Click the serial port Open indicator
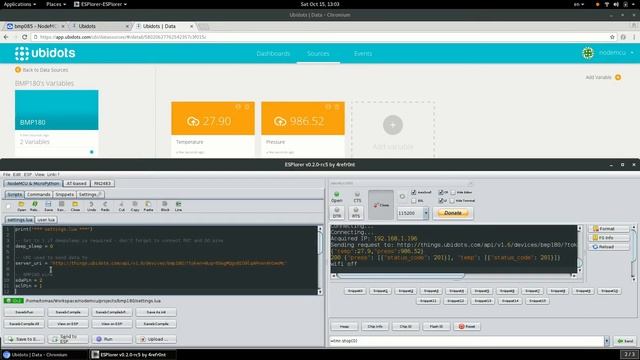640x360 pixels. [337, 197]
